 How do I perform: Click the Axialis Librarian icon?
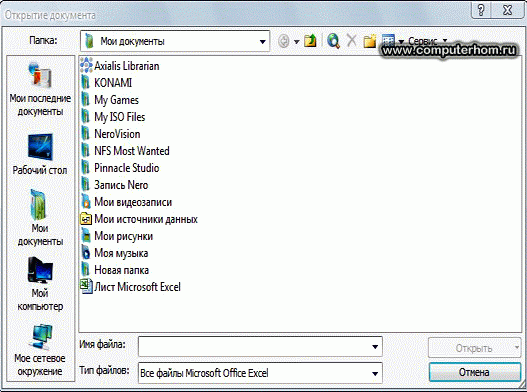tap(86, 65)
